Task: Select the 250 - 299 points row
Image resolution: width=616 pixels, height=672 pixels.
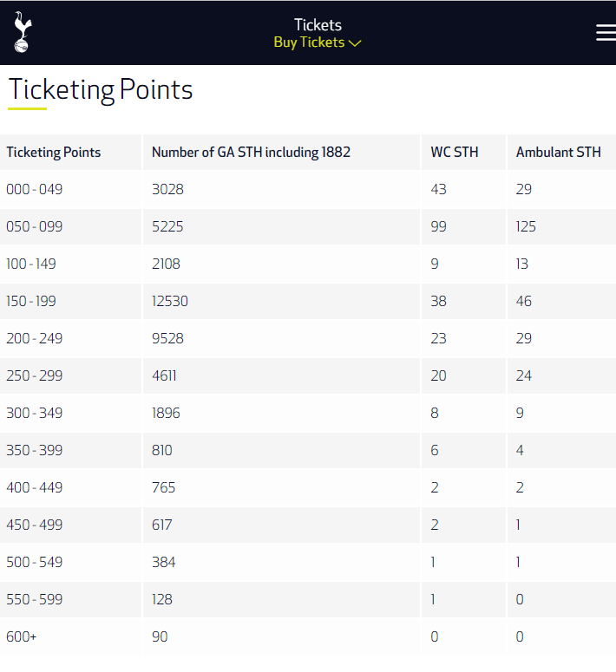Action: point(308,375)
